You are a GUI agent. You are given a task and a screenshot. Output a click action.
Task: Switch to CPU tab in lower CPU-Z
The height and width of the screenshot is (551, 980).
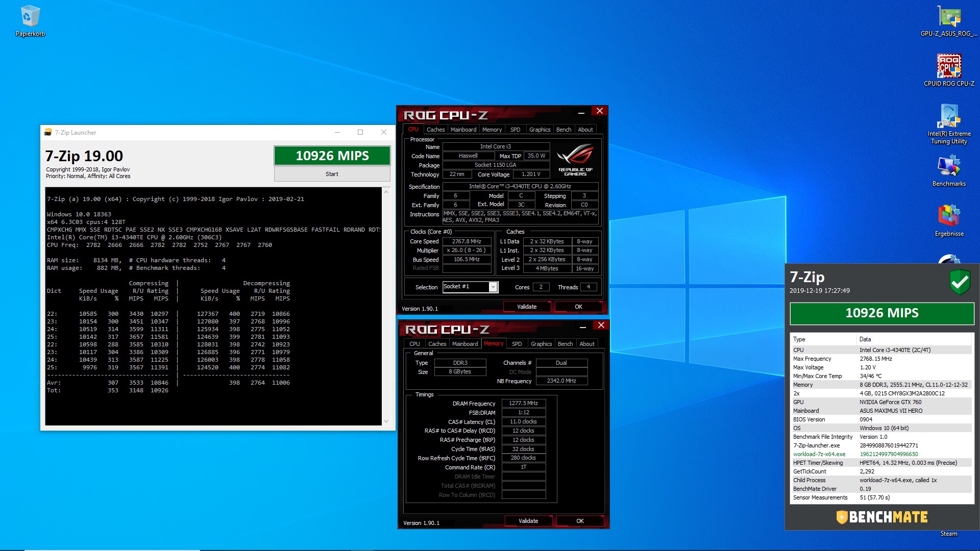[415, 344]
